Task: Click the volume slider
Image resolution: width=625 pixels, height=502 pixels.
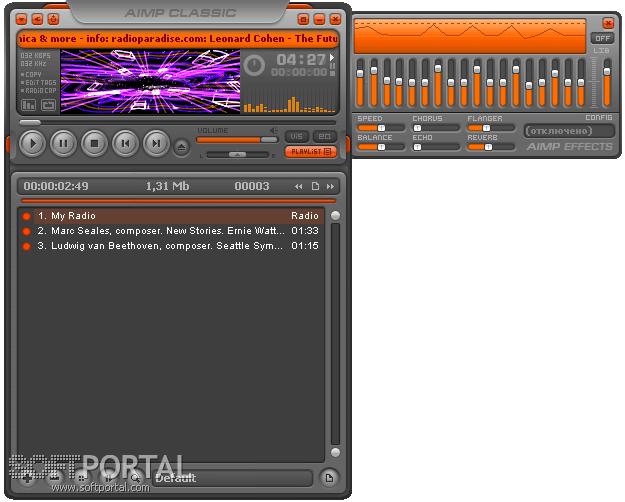Action: pyautogui.click(x=237, y=140)
